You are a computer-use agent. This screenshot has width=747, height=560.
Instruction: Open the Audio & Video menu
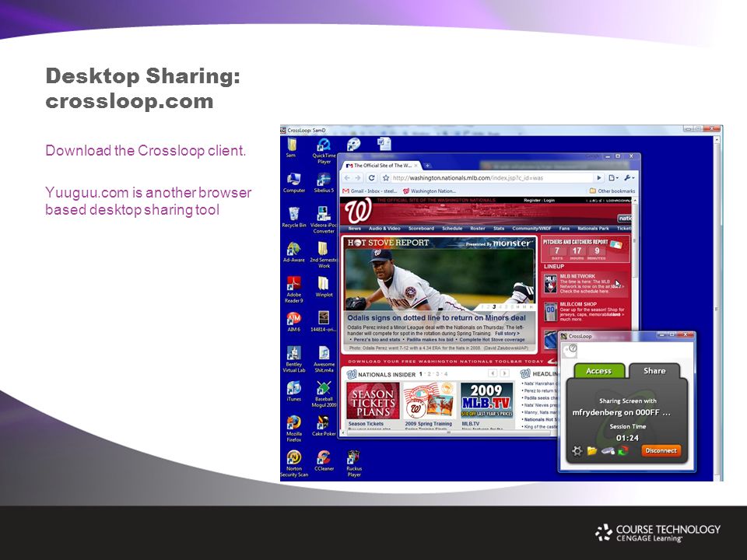[384, 229]
